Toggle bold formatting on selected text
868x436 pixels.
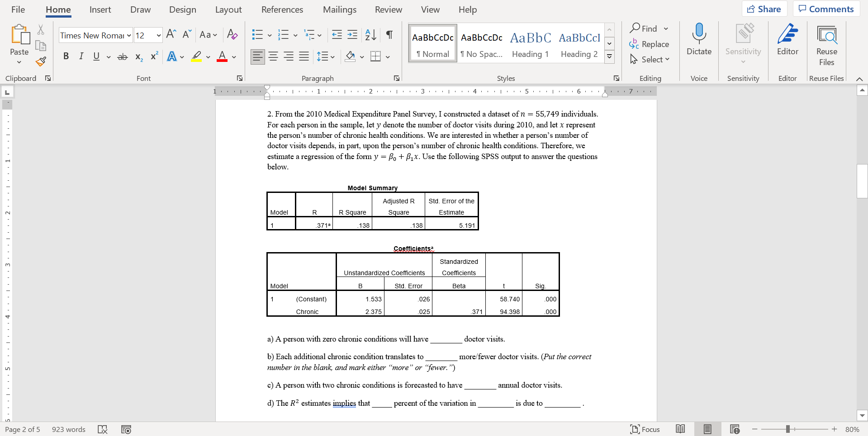pos(66,56)
